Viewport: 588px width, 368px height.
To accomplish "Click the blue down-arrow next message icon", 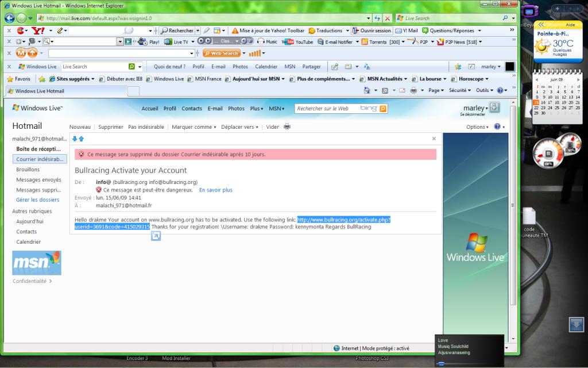I will [x=75, y=139].
